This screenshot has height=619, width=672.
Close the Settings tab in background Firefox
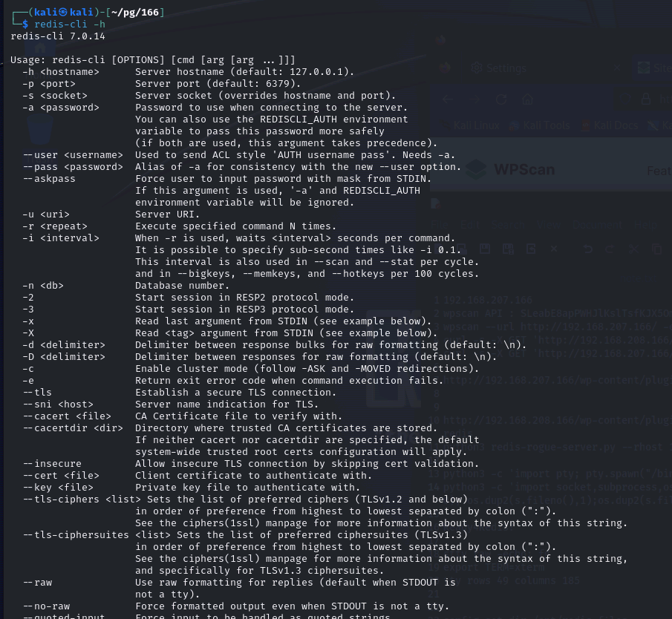[617, 68]
